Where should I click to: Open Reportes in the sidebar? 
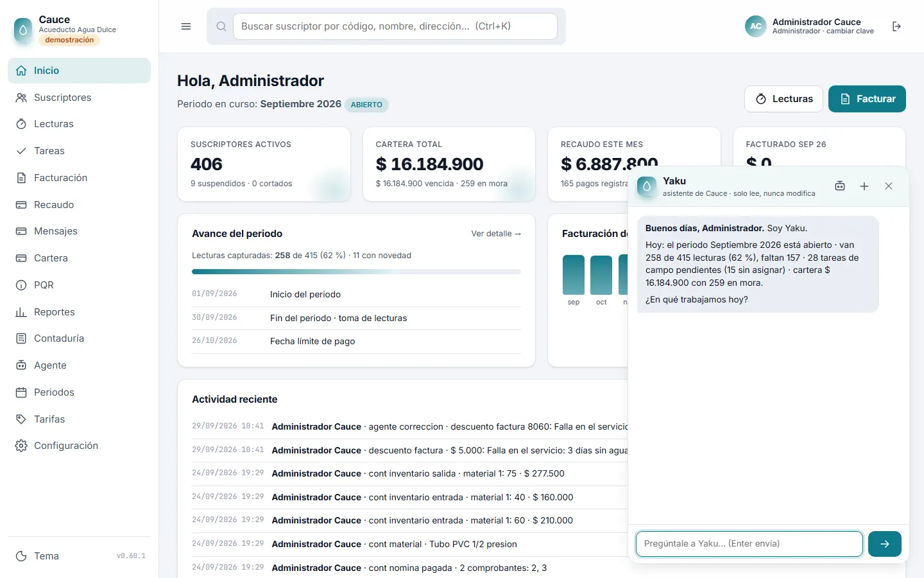(79, 312)
